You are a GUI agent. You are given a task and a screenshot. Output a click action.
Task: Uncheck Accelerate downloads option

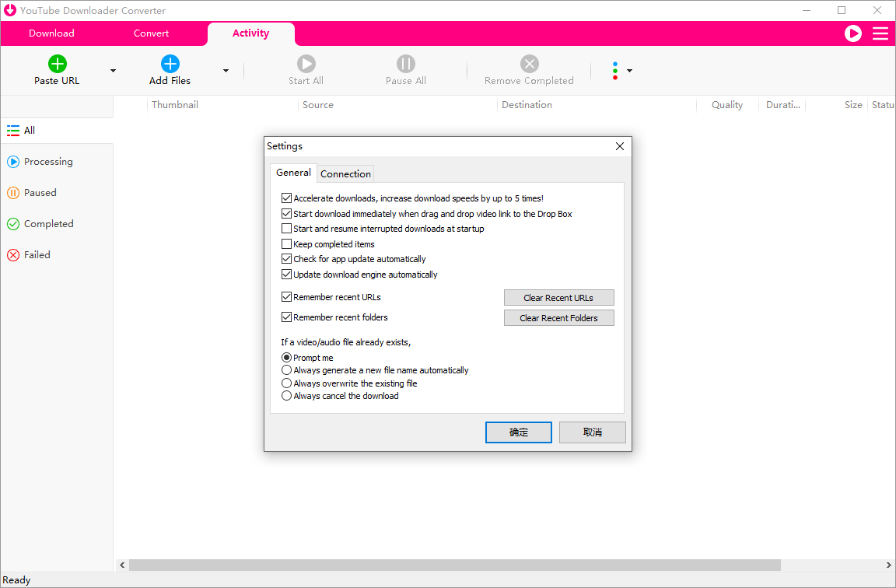pos(286,198)
